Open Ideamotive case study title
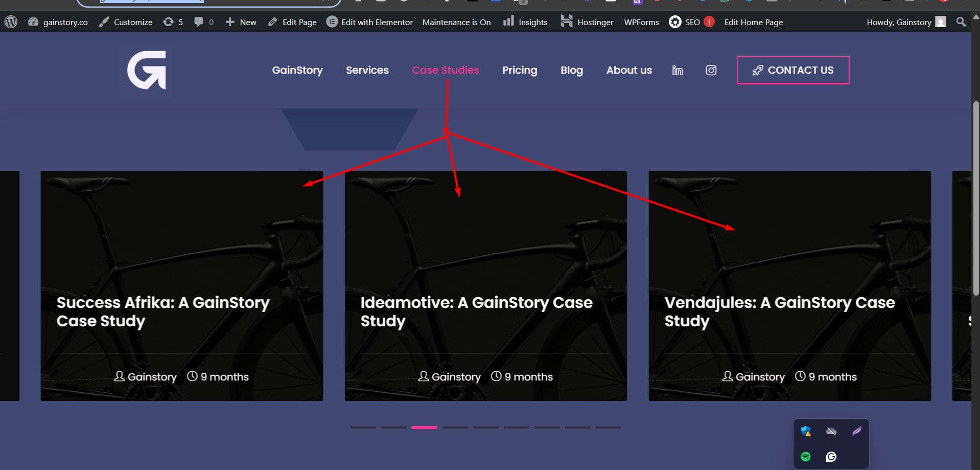 476,311
